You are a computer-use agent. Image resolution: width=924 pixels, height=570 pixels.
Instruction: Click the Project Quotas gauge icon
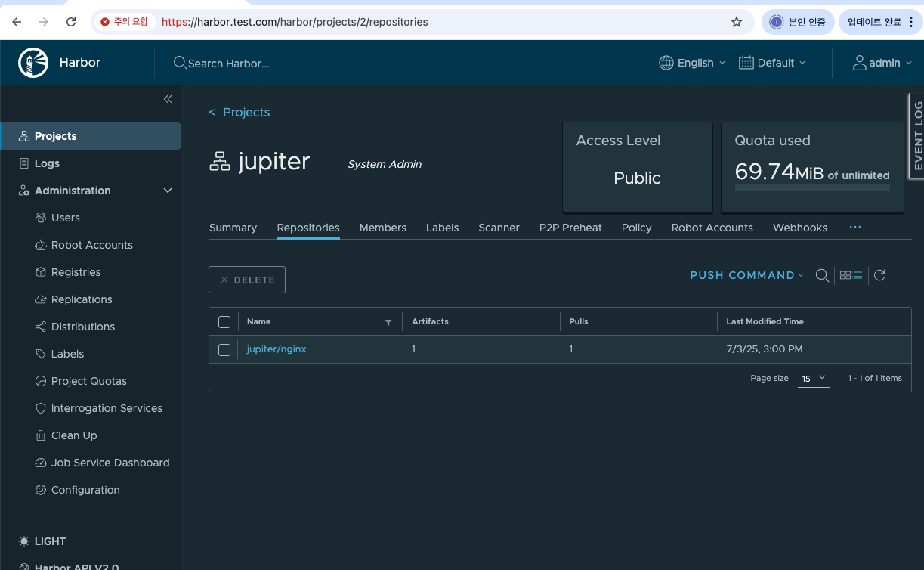point(41,381)
